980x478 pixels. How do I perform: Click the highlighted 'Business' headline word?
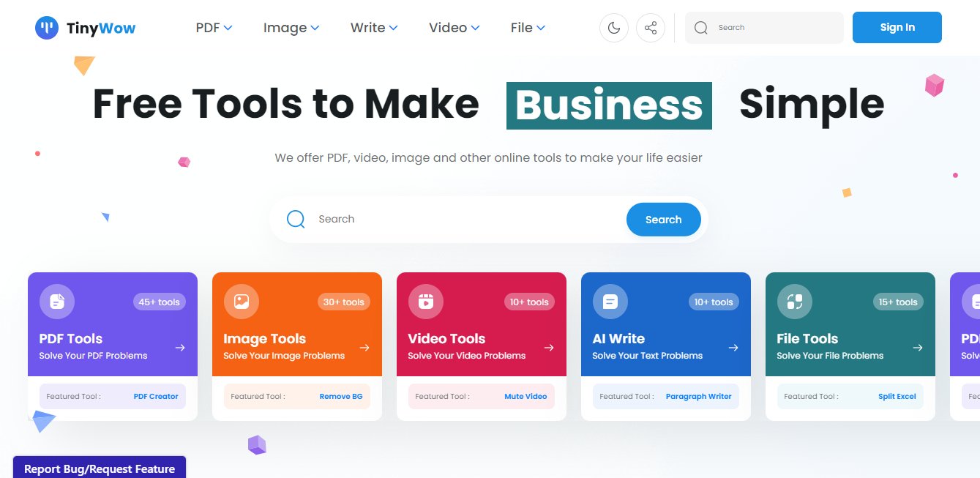tap(609, 105)
